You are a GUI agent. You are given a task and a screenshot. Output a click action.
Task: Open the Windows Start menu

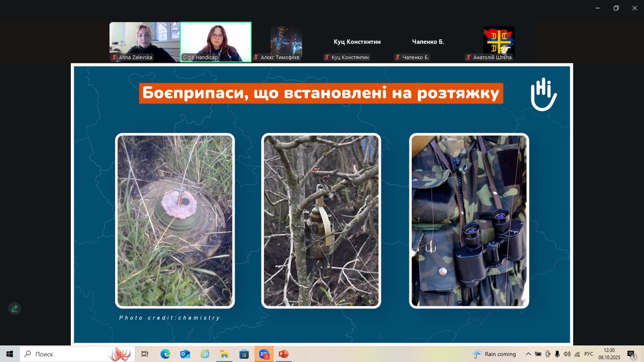10,354
